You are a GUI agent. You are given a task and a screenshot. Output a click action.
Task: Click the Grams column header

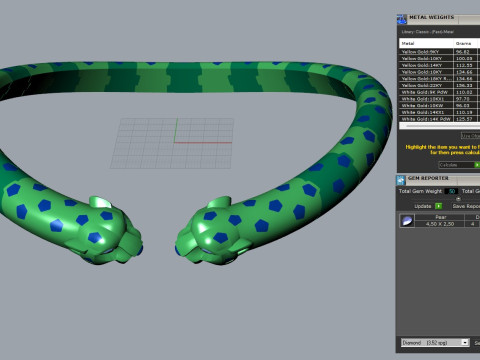coord(466,43)
